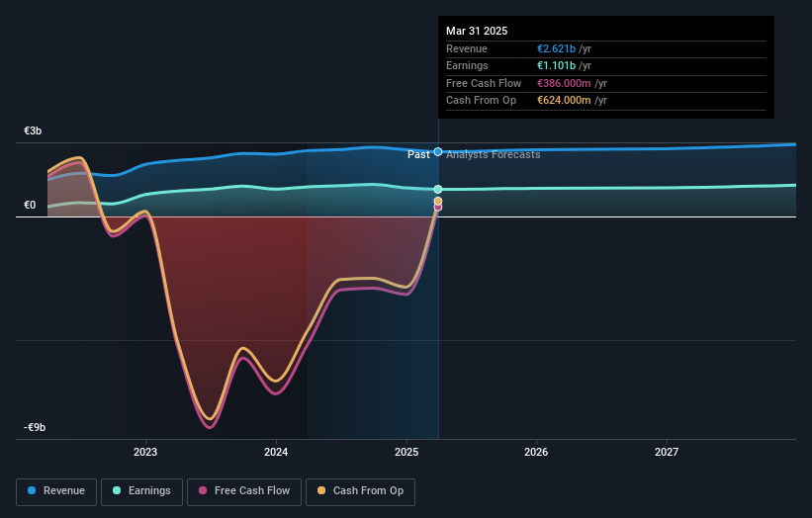The width and height of the screenshot is (812, 518).
Task: Toggle the Free Cash Flow legend button
Action: coord(244,491)
